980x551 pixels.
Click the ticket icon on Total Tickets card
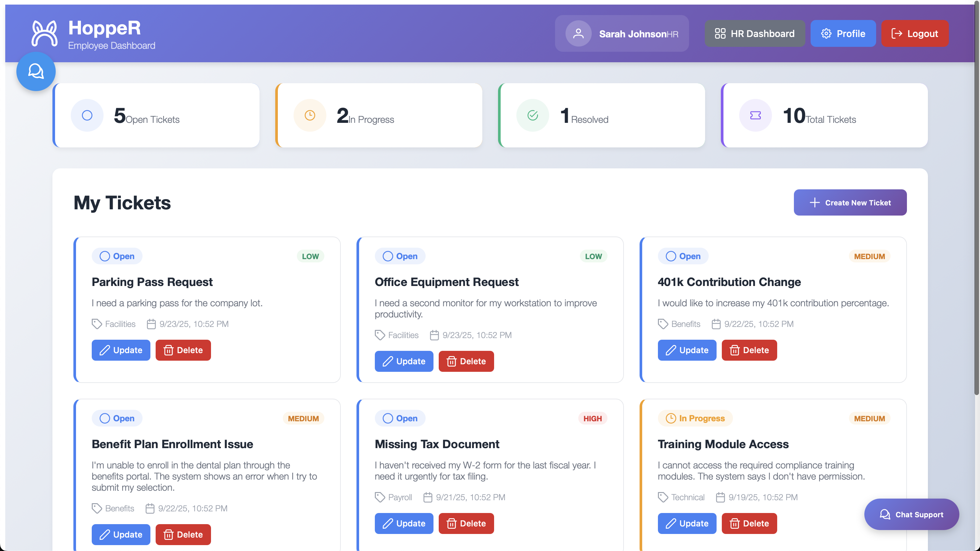755,115
